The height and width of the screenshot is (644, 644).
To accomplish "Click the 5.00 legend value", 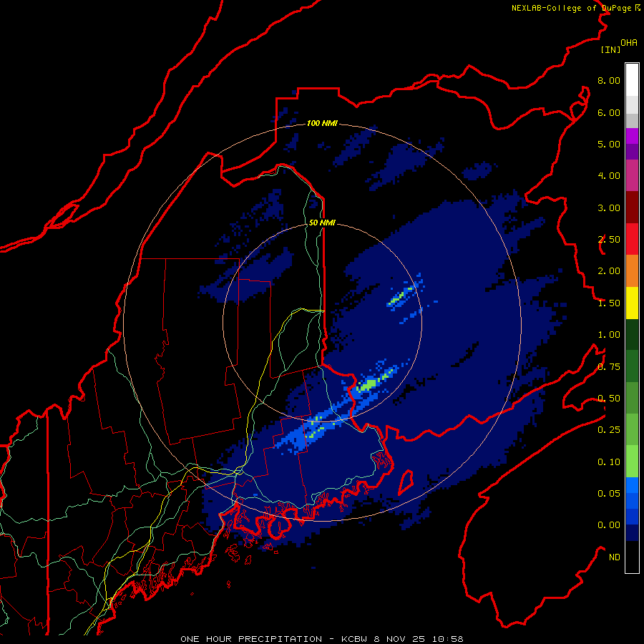I will point(609,144).
